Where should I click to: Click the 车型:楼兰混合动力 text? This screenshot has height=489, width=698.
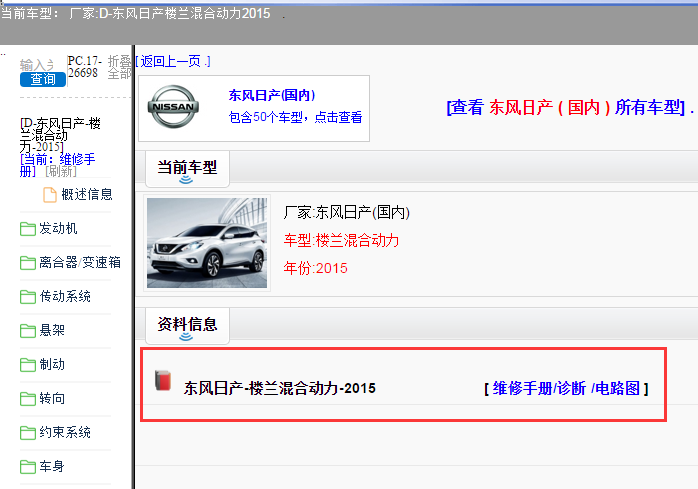tap(341, 240)
